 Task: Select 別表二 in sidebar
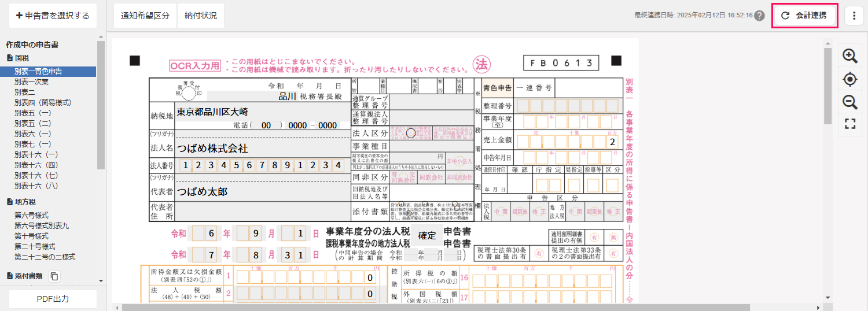25,92
